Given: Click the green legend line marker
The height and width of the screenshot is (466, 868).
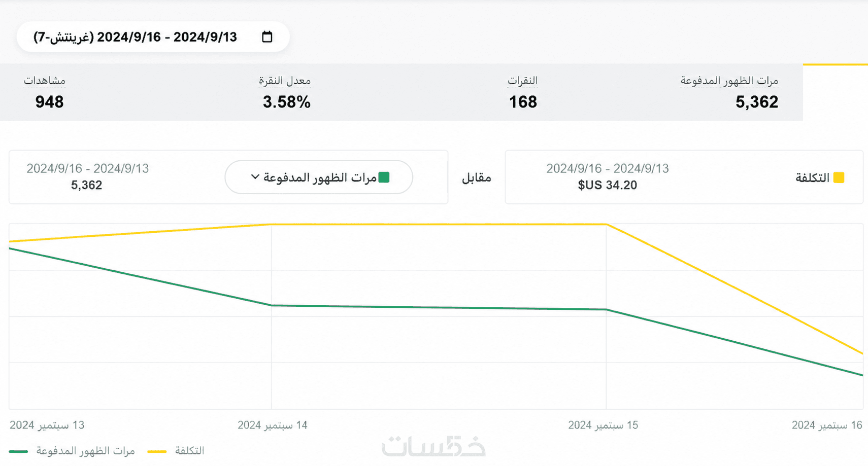Looking at the screenshot, I should 18,451.
